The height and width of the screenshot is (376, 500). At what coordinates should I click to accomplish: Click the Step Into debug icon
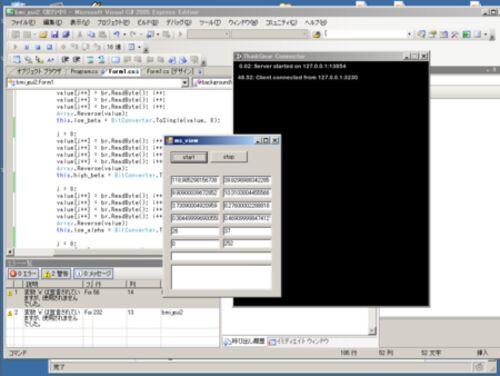click(75, 47)
